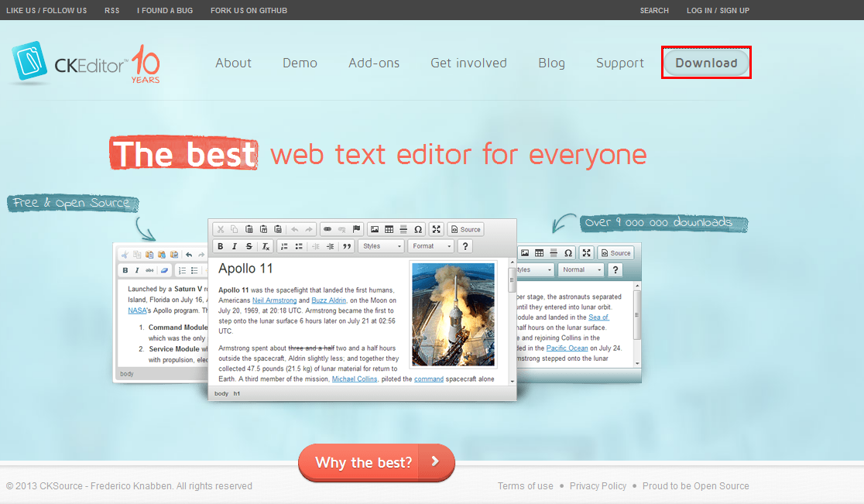Click Maximize icon in the front editor toolbar
The height and width of the screenshot is (504, 864).
[x=437, y=229]
